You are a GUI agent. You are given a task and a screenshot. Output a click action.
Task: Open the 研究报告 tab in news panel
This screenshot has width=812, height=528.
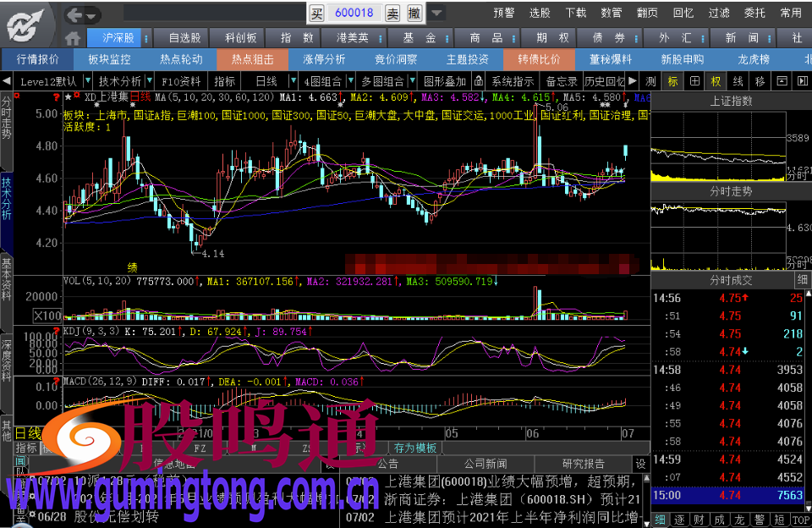[583, 463]
